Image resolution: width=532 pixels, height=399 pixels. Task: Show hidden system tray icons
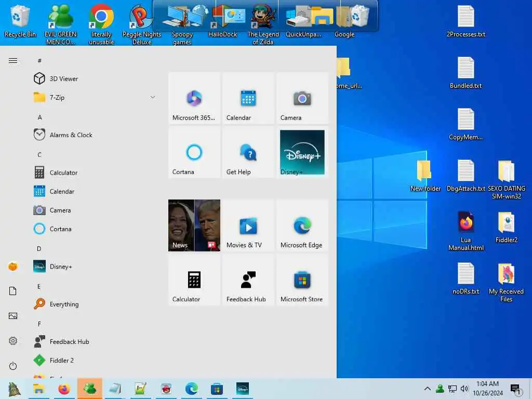coord(428,389)
